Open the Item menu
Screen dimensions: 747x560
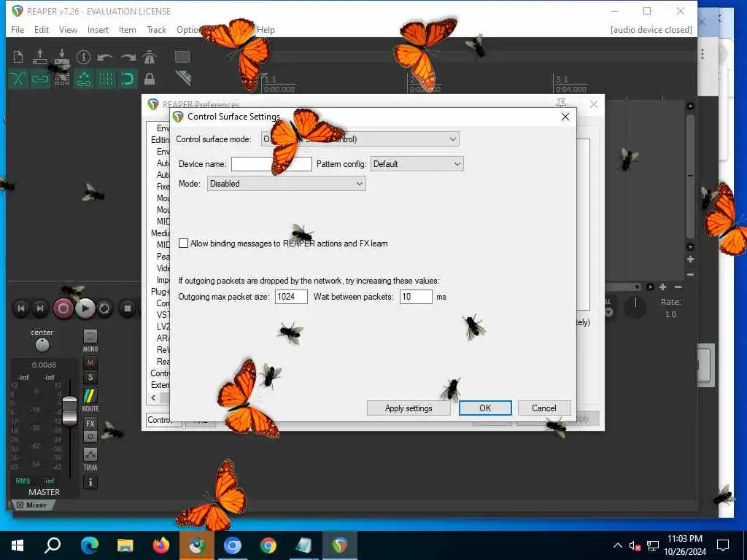tap(127, 29)
